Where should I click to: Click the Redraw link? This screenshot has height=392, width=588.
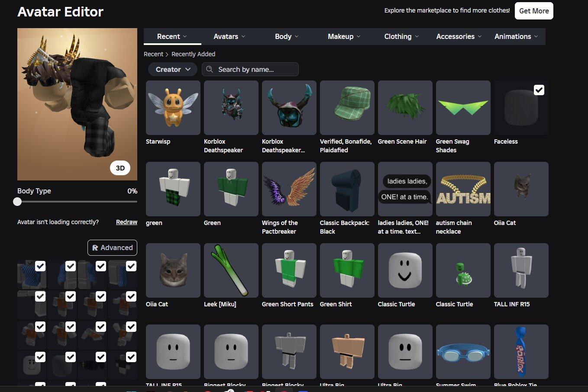pos(126,222)
